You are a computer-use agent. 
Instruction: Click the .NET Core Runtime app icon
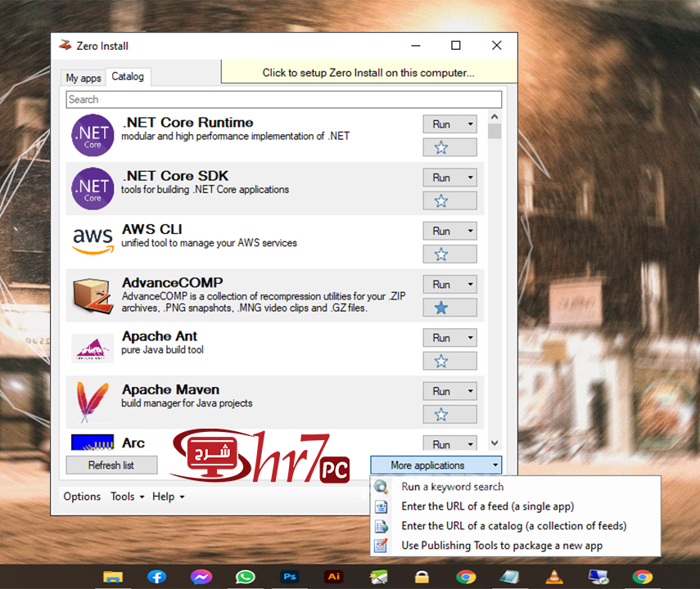(x=93, y=135)
